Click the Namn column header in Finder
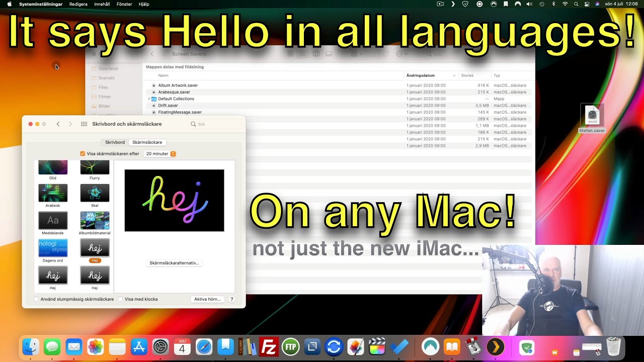 click(x=163, y=75)
